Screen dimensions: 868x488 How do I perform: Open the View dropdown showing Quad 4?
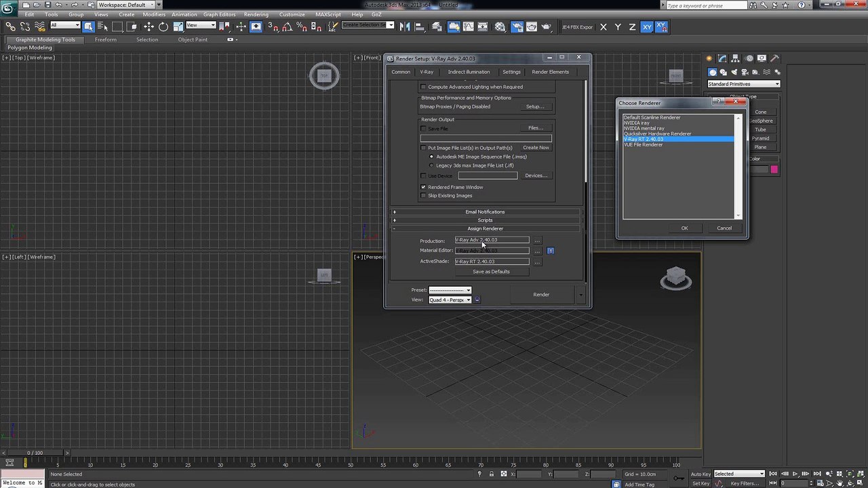click(450, 300)
